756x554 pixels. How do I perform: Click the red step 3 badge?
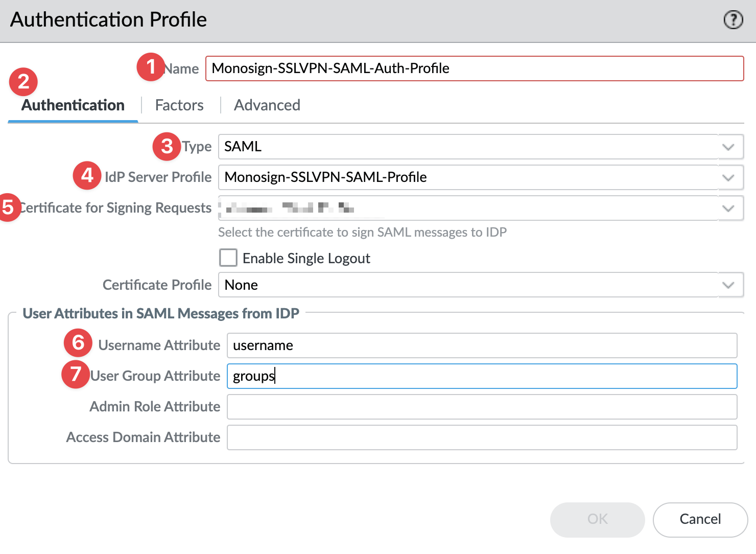tap(167, 146)
